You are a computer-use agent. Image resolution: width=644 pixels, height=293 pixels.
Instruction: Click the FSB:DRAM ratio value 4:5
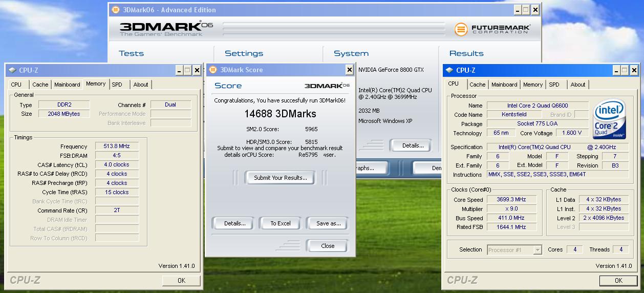click(x=117, y=156)
